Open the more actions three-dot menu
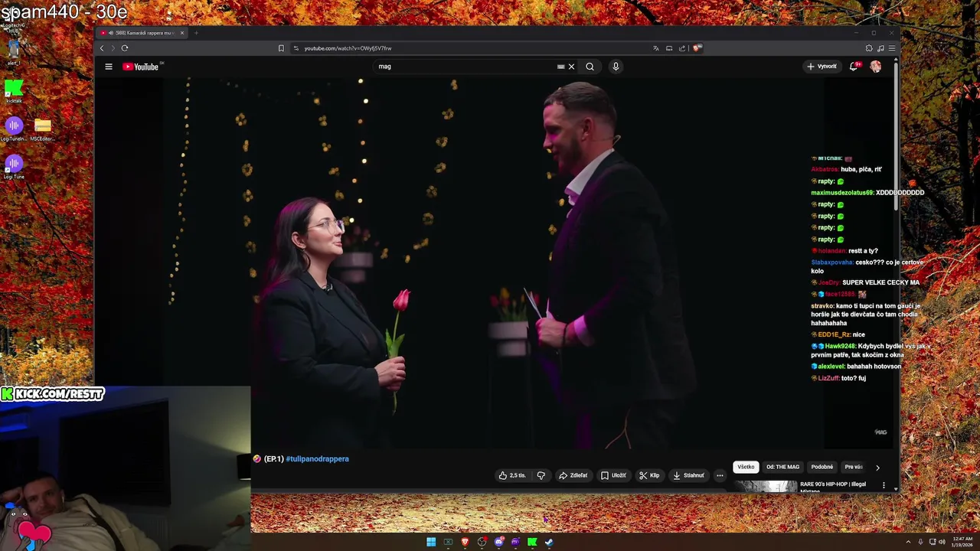 720,475
